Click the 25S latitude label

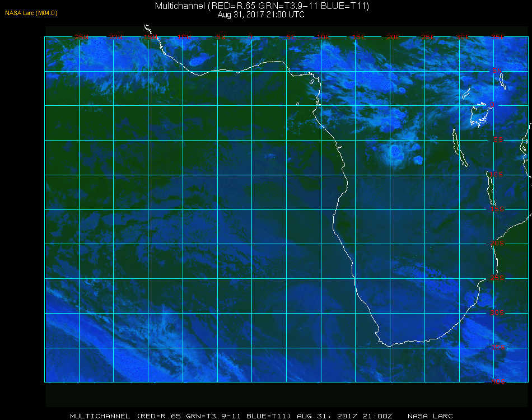(x=497, y=278)
